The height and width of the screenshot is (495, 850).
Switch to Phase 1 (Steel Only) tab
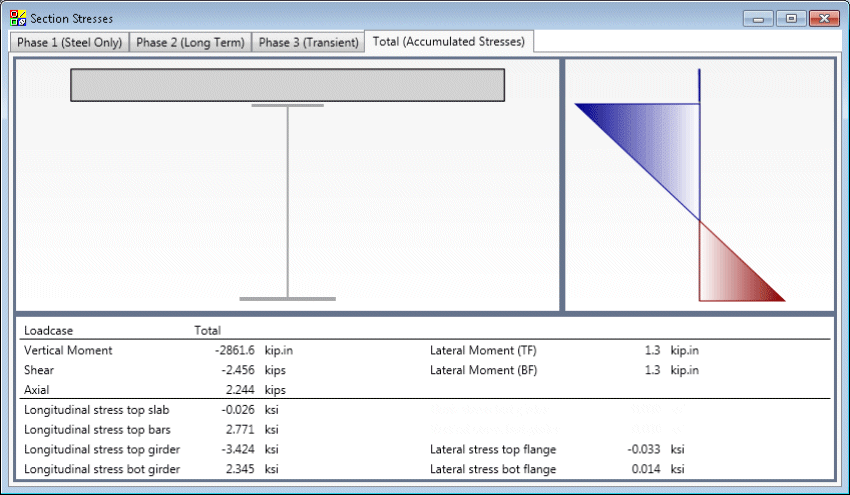70,42
